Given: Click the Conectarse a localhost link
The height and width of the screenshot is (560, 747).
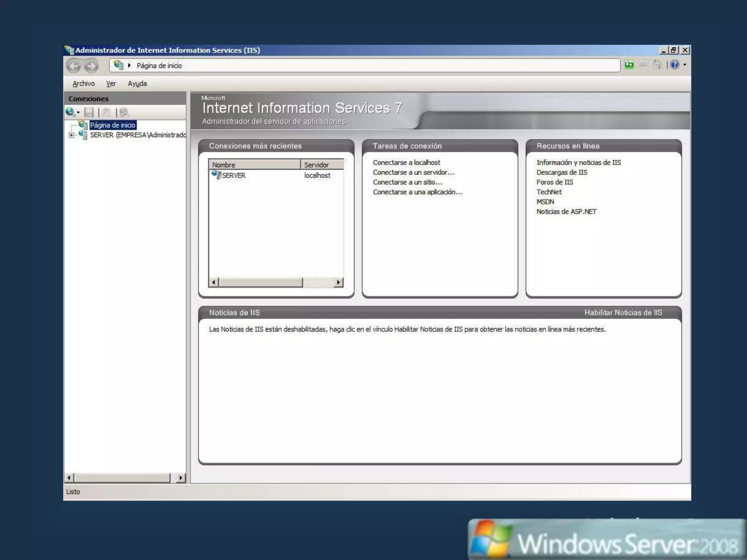Looking at the screenshot, I should tap(406, 163).
